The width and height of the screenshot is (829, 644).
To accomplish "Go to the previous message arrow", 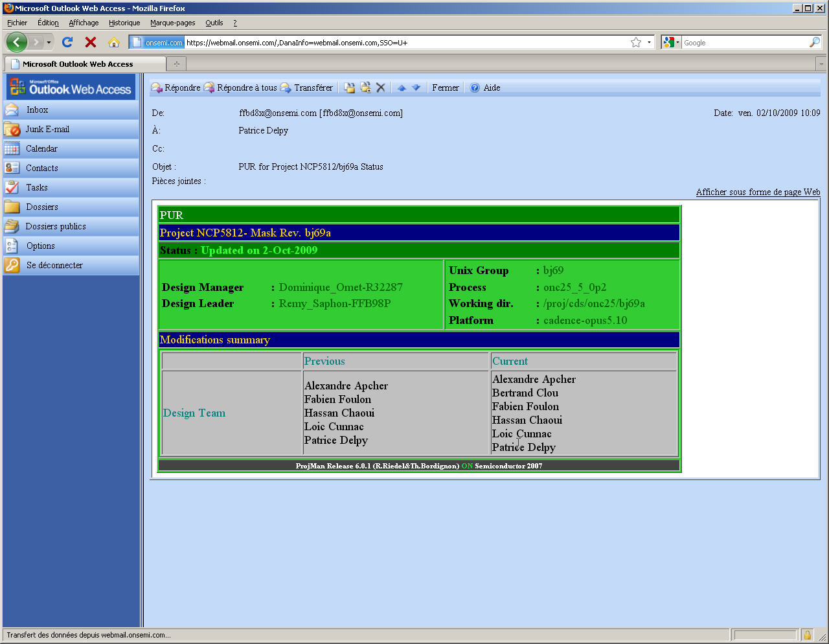I will (402, 88).
